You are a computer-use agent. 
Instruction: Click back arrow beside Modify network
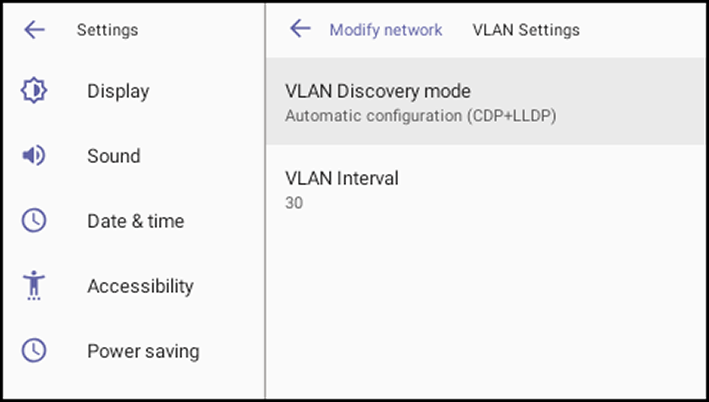pos(300,28)
